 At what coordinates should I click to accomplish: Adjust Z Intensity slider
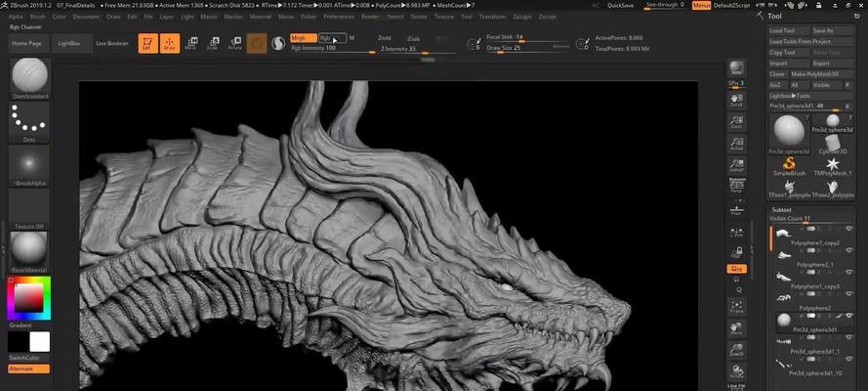[x=418, y=49]
